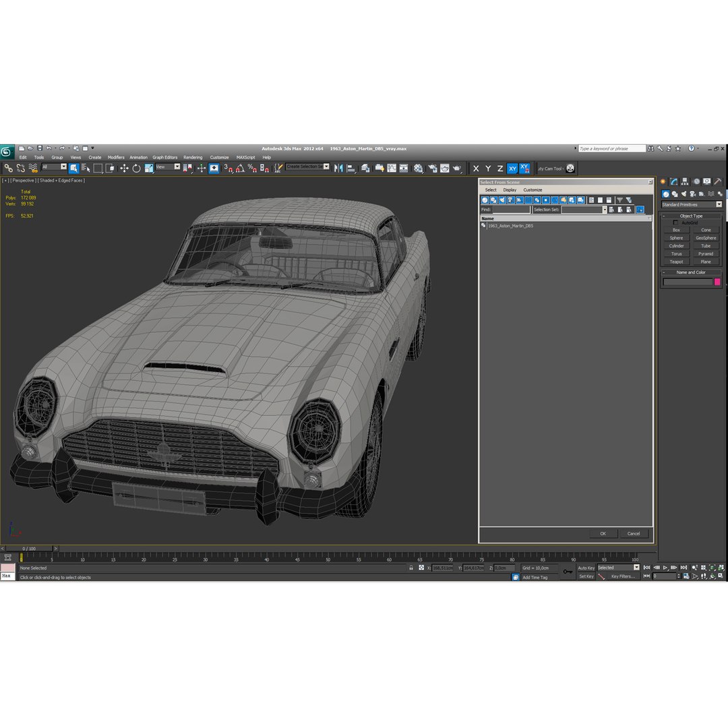Open the Customize menu in Select From Scene
The height and width of the screenshot is (728, 728).
click(x=533, y=190)
